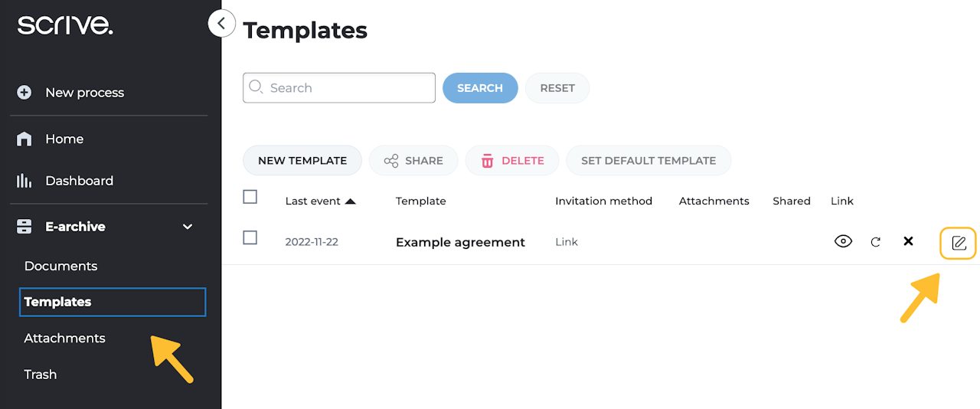
Task: Click the Home house icon in sidebar
Action: pos(24,139)
